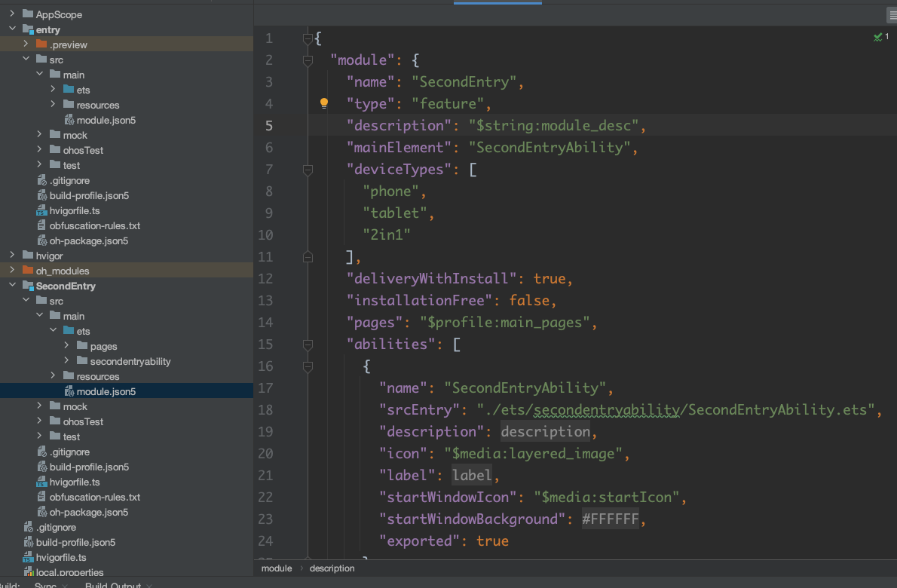Click fold end marker on line 11
897x588 pixels.
coord(308,257)
